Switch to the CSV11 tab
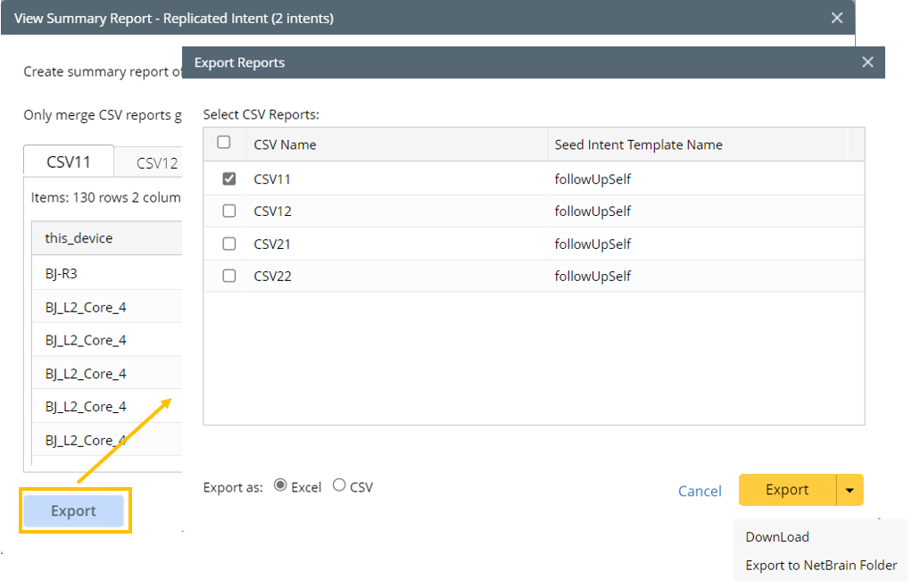The width and height of the screenshot is (912, 588). coord(69,162)
